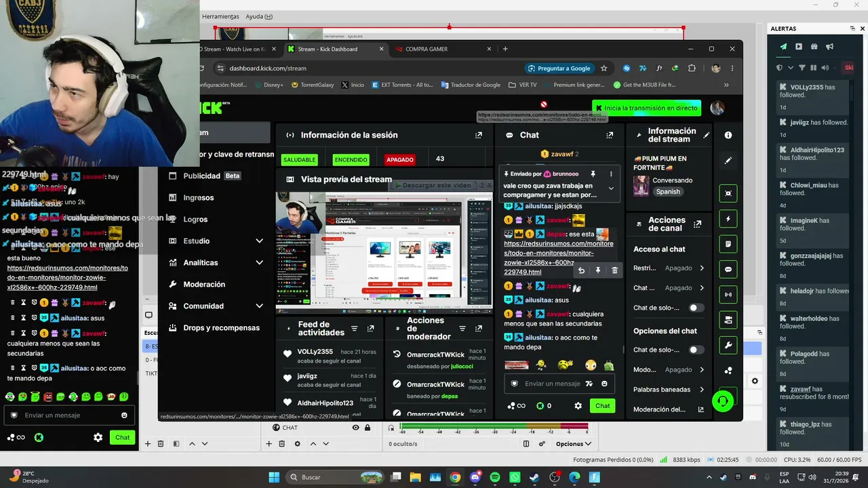Click the lightning bolt icon in dashboard rail
This screenshot has height=488, width=868.
728,219
